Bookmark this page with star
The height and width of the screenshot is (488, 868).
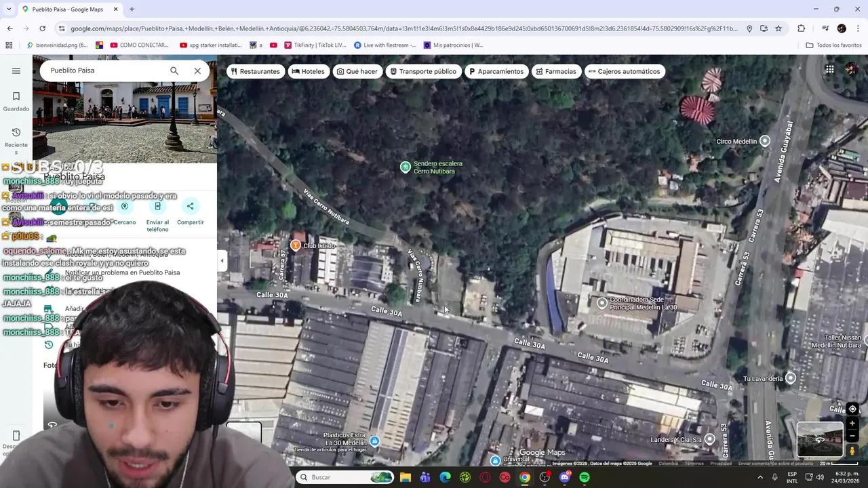[x=778, y=28]
